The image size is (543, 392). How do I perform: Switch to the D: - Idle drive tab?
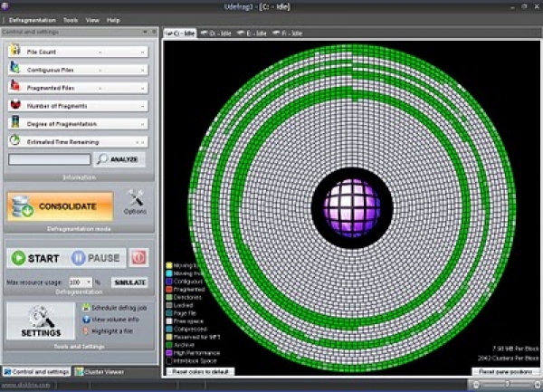215,33
